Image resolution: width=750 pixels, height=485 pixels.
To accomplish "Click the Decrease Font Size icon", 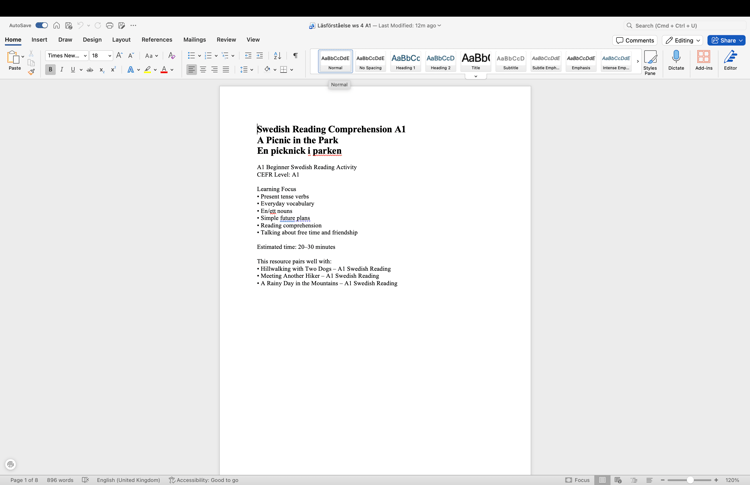I will point(131,55).
